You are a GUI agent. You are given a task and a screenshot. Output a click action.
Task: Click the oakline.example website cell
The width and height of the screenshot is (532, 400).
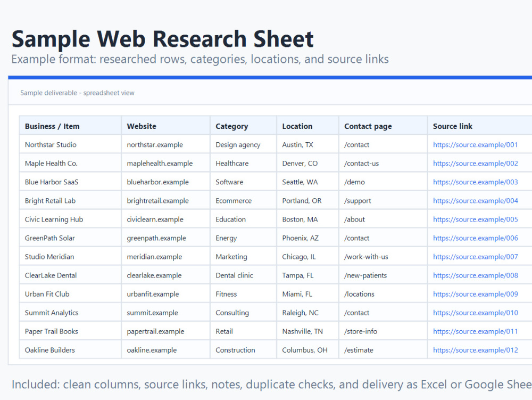click(x=165, y=350)
